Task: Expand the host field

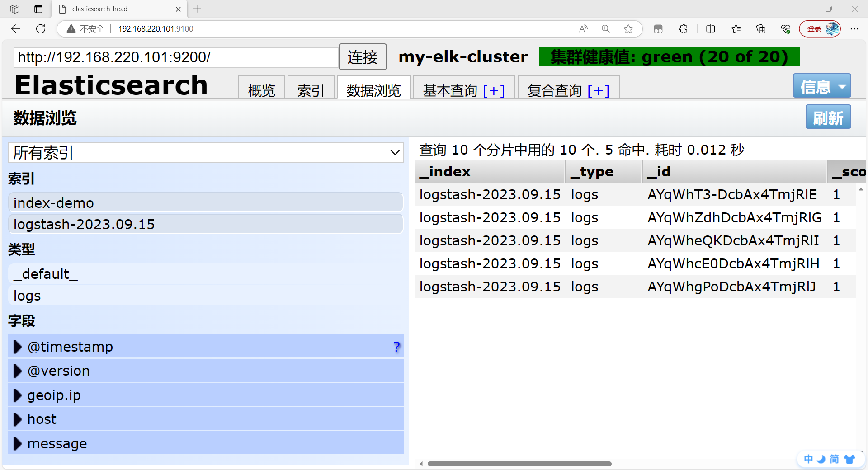Action: (17, 419)
